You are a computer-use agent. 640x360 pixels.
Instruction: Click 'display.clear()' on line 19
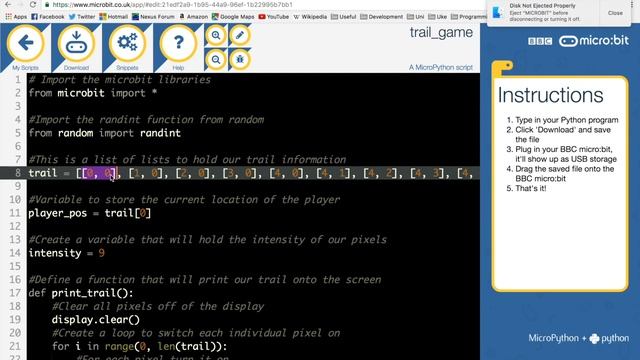coord(96,320)
